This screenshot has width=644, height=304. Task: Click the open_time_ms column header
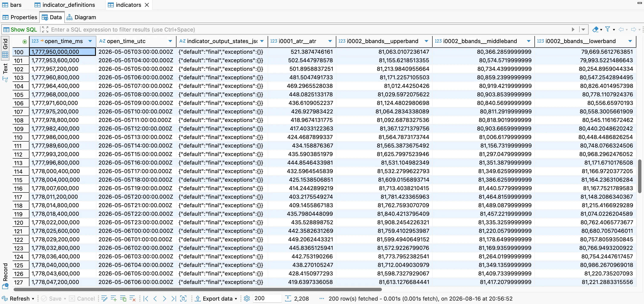[63, 41]
